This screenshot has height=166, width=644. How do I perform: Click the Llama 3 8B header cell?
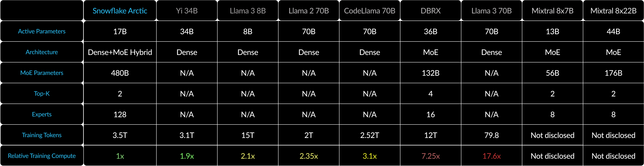point(248,11)
